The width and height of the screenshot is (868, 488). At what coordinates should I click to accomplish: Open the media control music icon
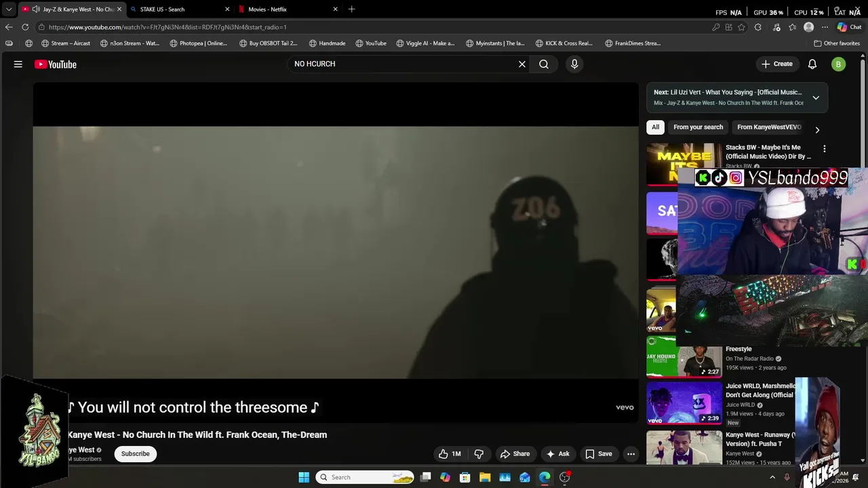[x=776, y=27]
